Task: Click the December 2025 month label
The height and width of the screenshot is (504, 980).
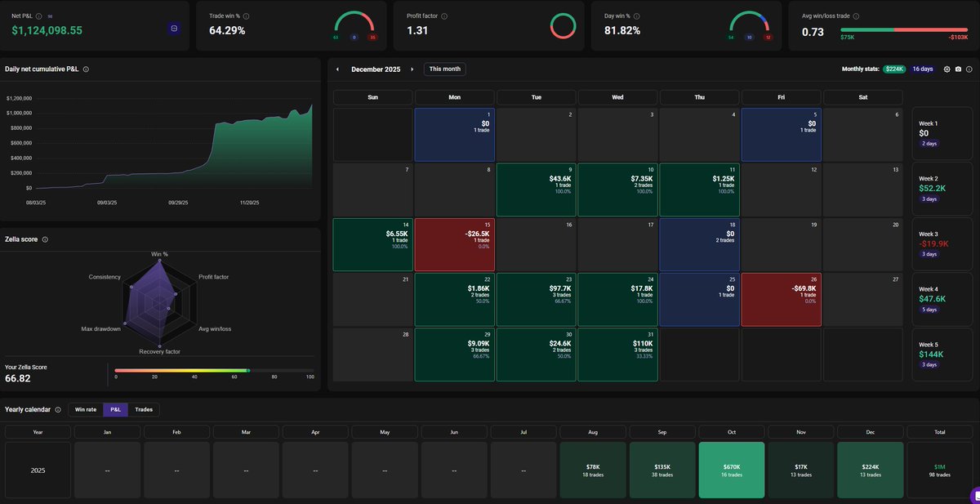Action: pyautogui.click(x=376, y=69)
